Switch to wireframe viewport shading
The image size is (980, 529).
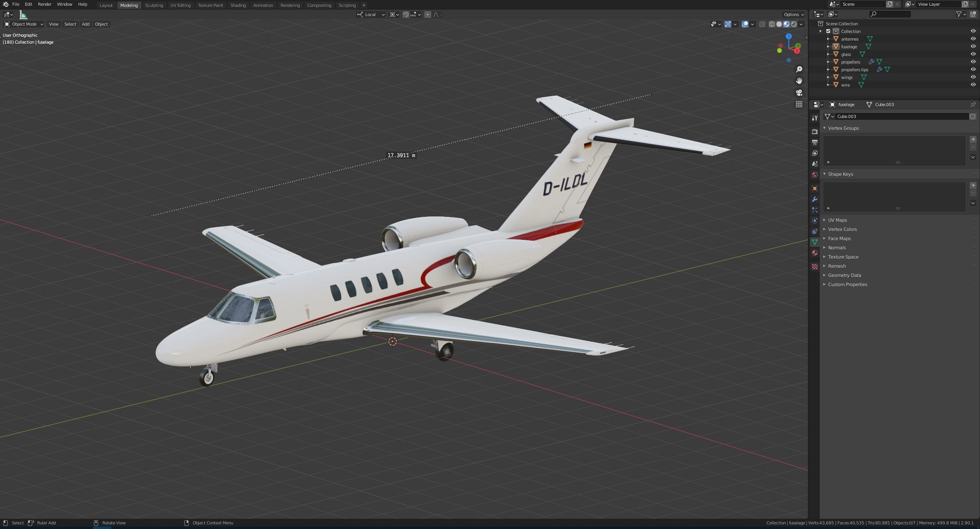[772, 24]
